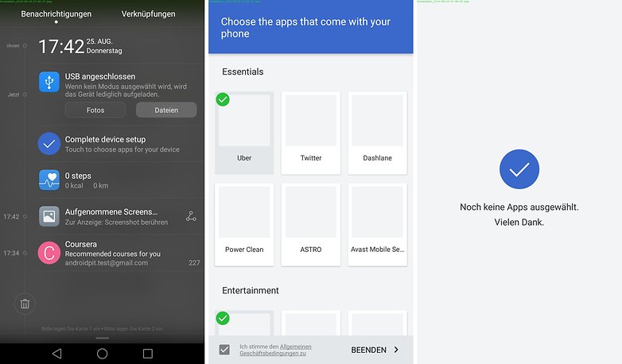Tap the Android recent apps button
The height and width of the screenshot is (364, 622).
pyautogui.click(x=148, y=354)
